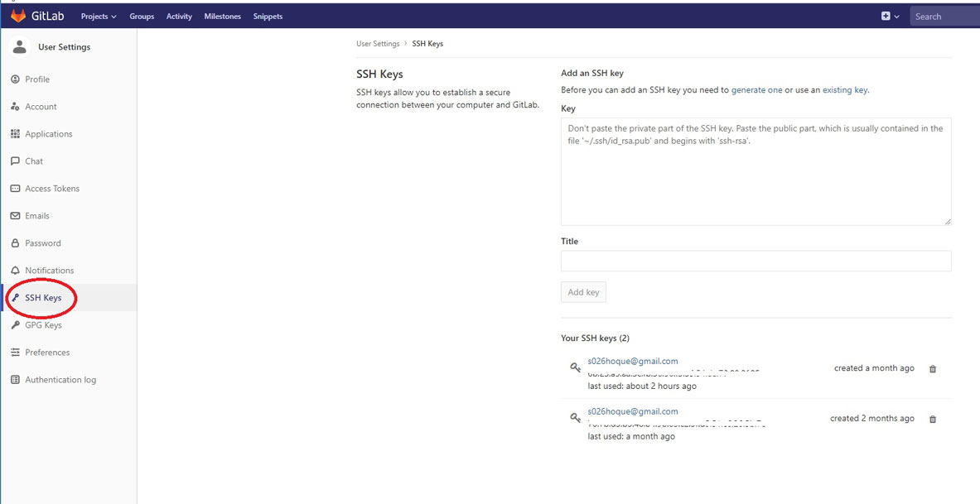The width and height of the screenshot is (980, 504).
Task: Follow the 'generate one' link
Action: click(x=756, y=90)
